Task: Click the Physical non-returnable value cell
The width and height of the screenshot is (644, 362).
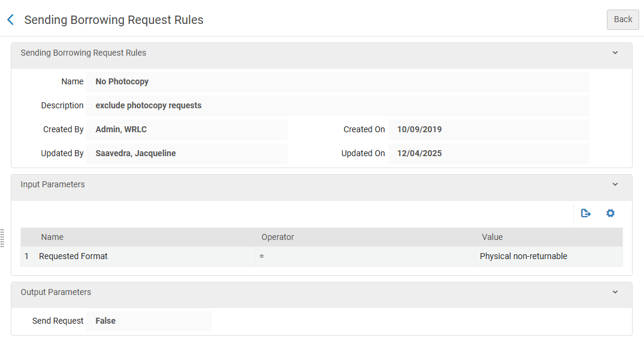Action: click(x=523, y=256)
